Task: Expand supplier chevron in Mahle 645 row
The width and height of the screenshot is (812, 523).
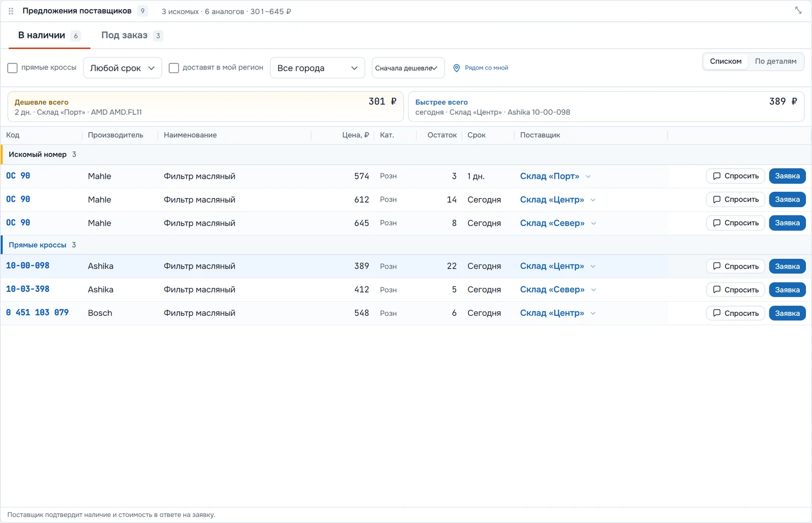Action: (x=593, y=223)
